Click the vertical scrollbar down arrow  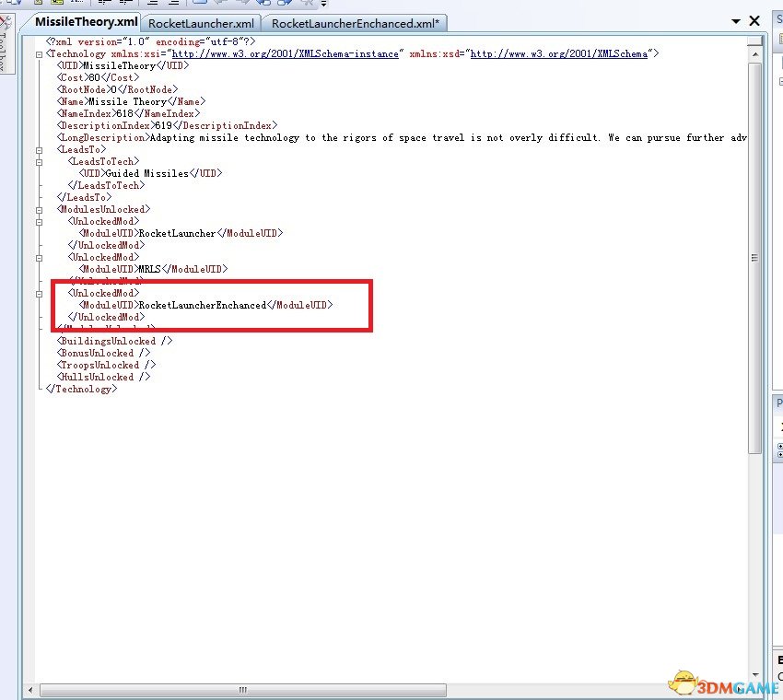tap(755, 675)
